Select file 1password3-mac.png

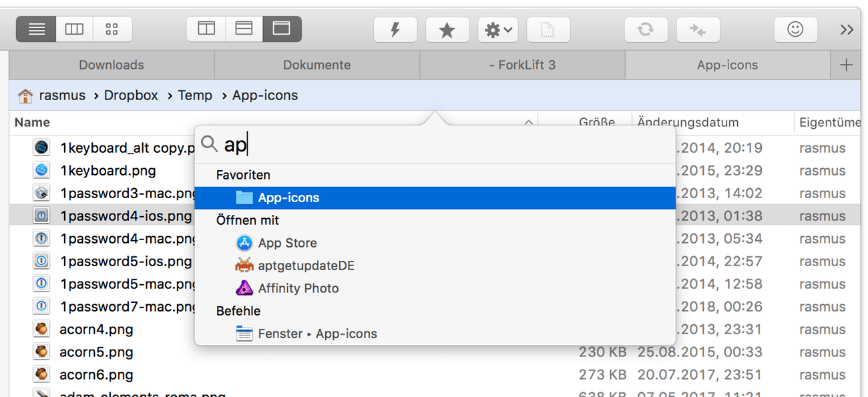(128, 193)
